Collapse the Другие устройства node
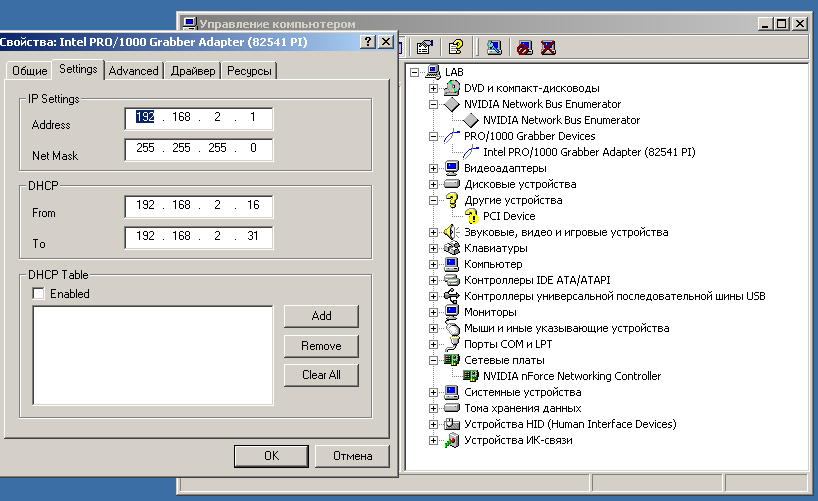The image size is (818, 501). (x=434, y=200)
